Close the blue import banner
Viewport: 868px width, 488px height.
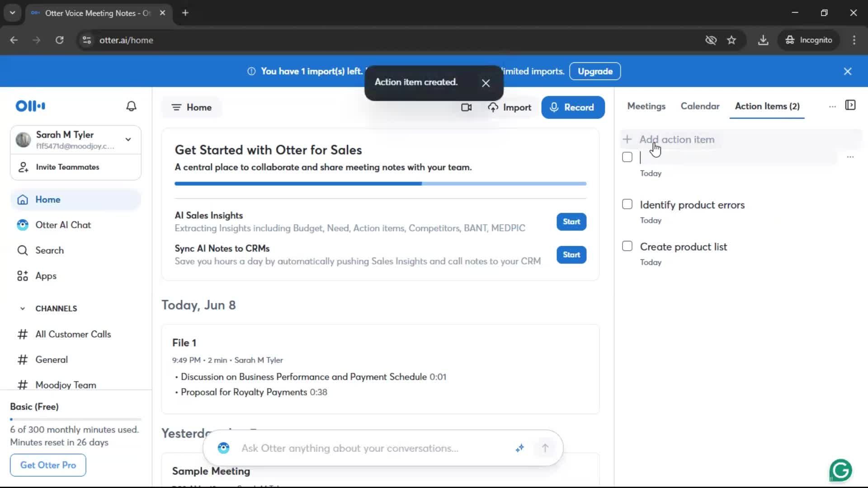click(848, 71)
